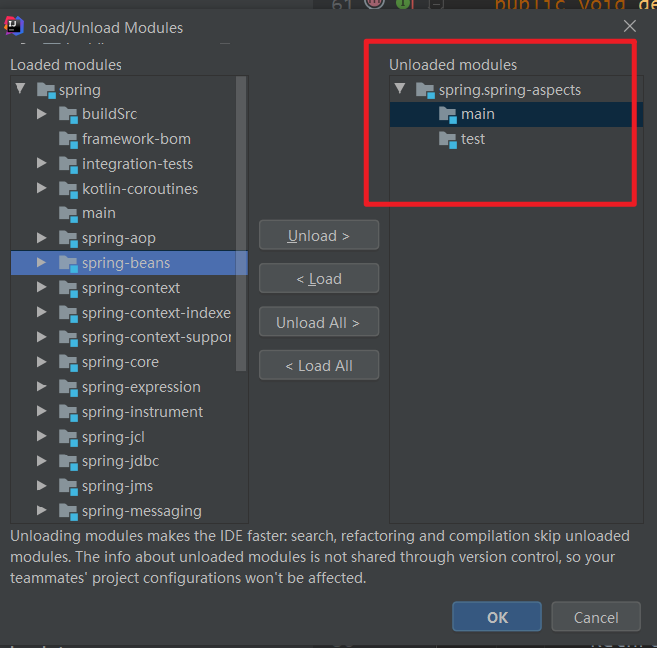Expand the spring-beans module node

(41, 263)
